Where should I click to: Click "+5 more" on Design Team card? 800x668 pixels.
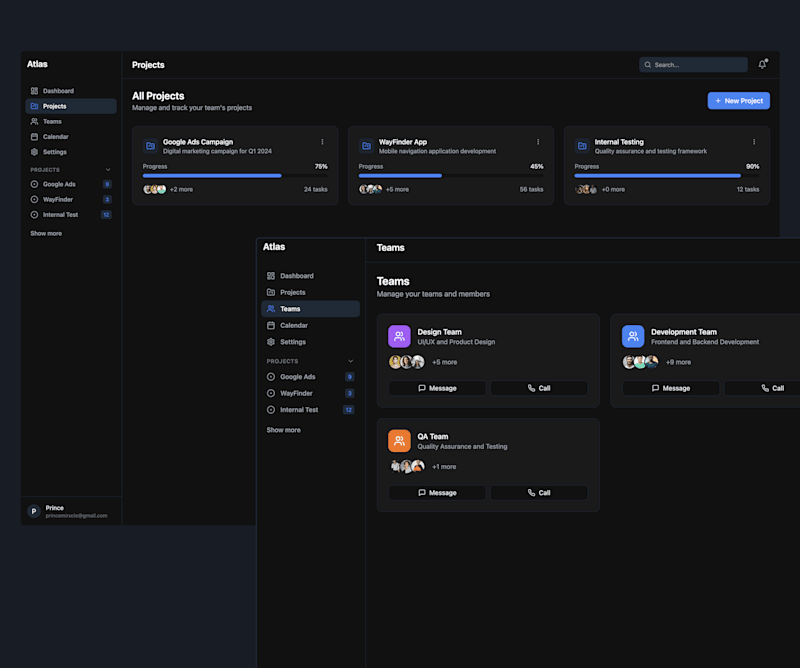pyautogui.click(x=444, y=362)
